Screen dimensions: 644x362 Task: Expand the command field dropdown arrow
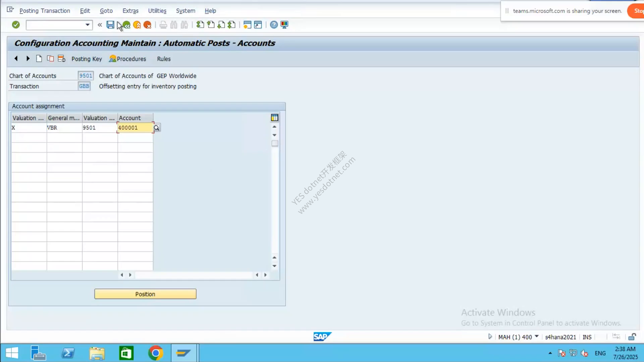click(x=87, y=25)
